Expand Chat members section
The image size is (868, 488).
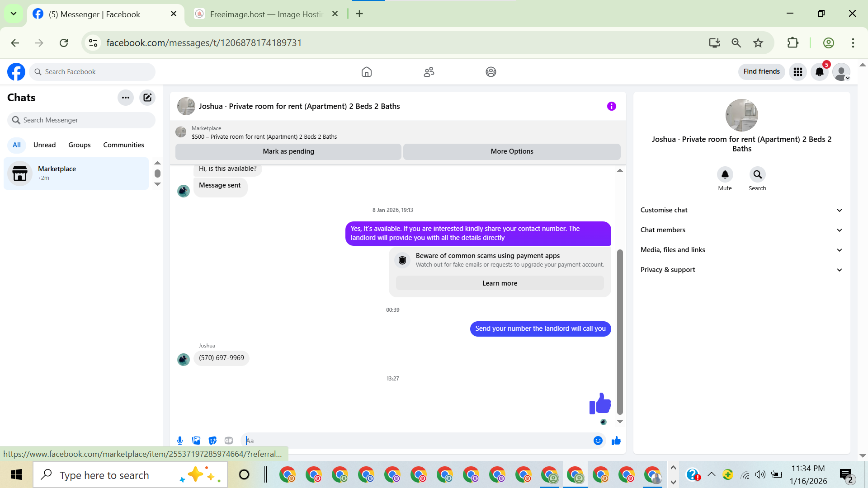(741, 230)
